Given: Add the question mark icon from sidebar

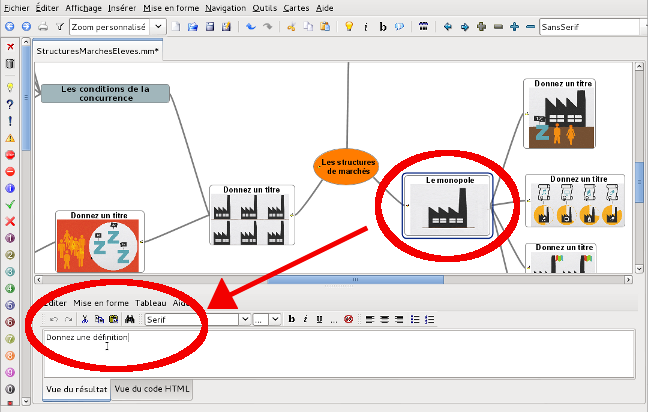Looking at the screenshot, I should tap(9, 103).
